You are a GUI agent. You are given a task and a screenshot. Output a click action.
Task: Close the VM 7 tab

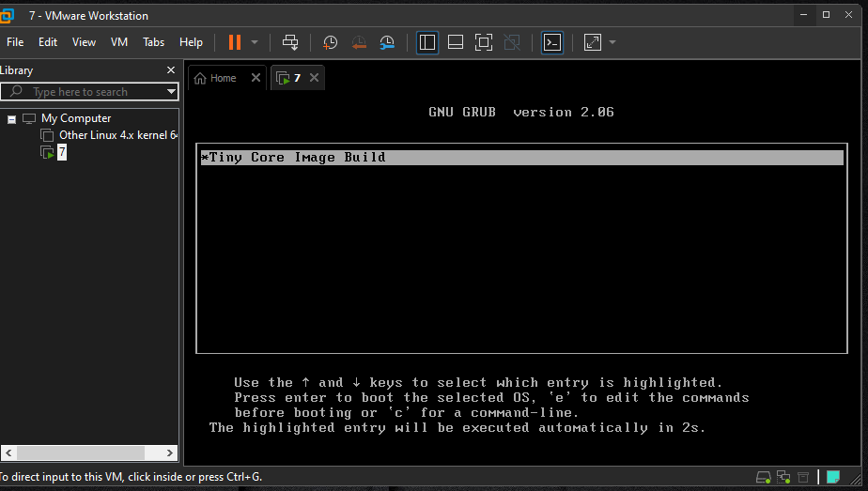315,78
